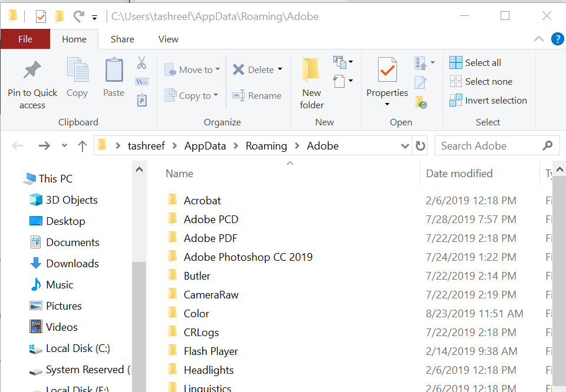Click the Copy icon in Clipboard group
Screen dimensions: 566x392
tap(77, 69)
